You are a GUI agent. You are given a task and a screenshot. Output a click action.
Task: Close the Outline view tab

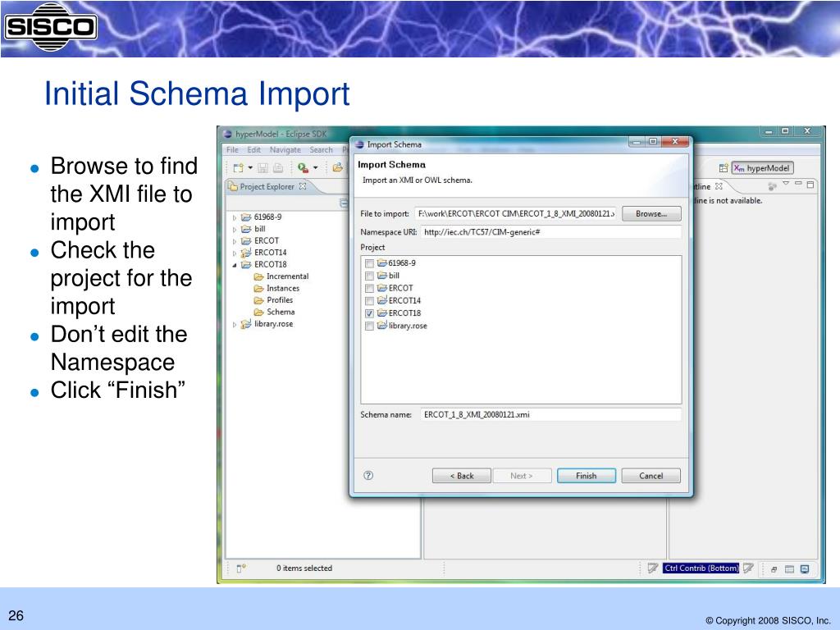[719, 186]
